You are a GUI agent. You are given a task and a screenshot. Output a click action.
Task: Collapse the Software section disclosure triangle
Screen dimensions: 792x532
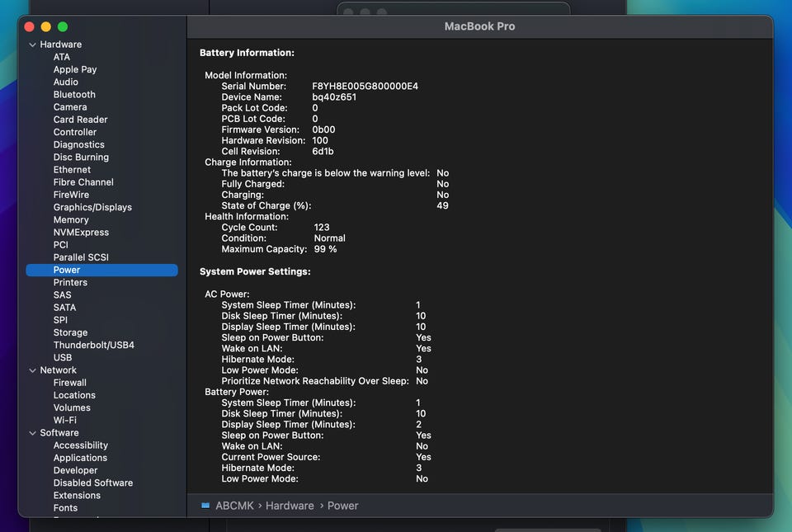(32, 433)
